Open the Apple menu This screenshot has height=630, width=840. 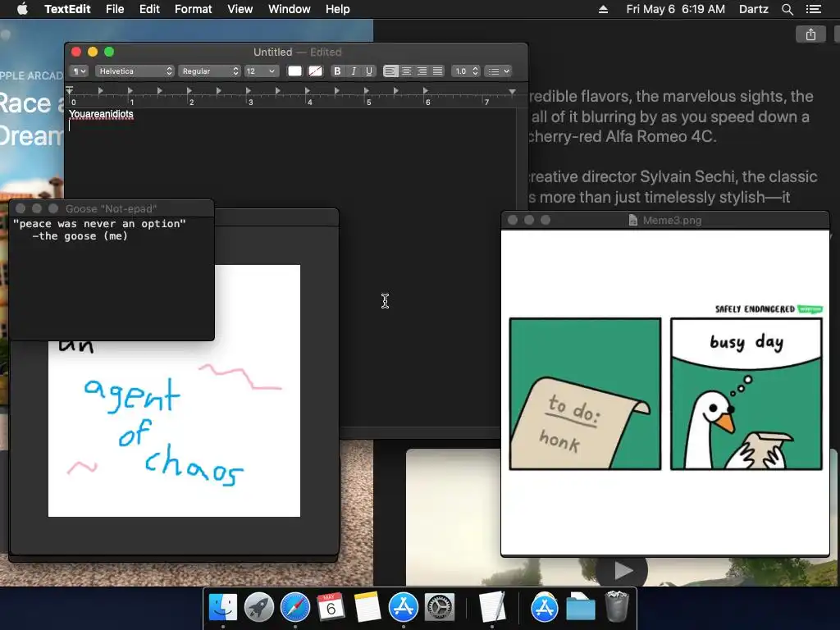(22, 9)
